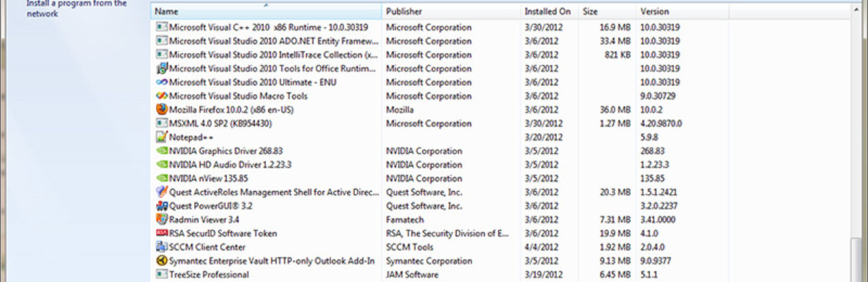Select 'Microsoft Visual Studio Macro Tools' name
The height and width of the screenshot is (282, 868).
coord(239,96)
